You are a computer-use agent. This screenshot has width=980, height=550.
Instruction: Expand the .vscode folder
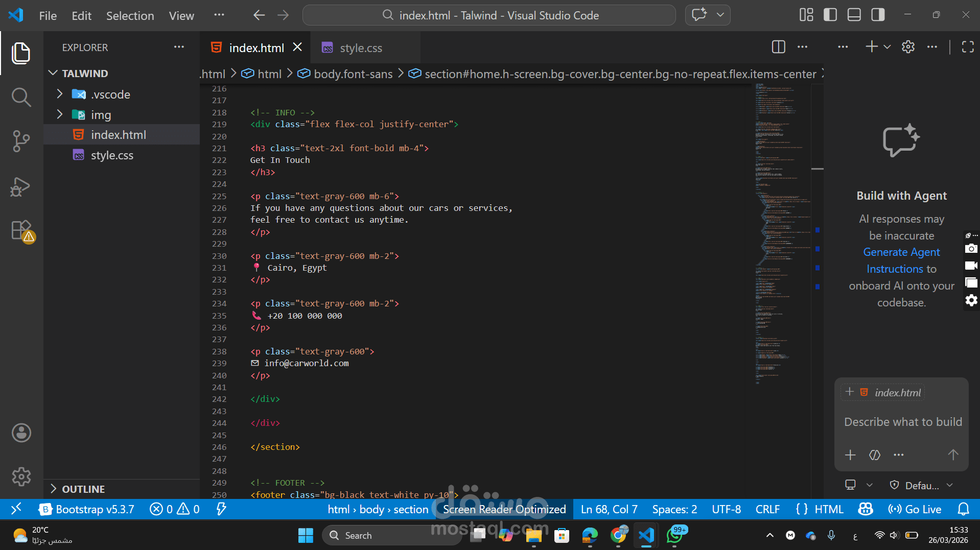point(110,94)
